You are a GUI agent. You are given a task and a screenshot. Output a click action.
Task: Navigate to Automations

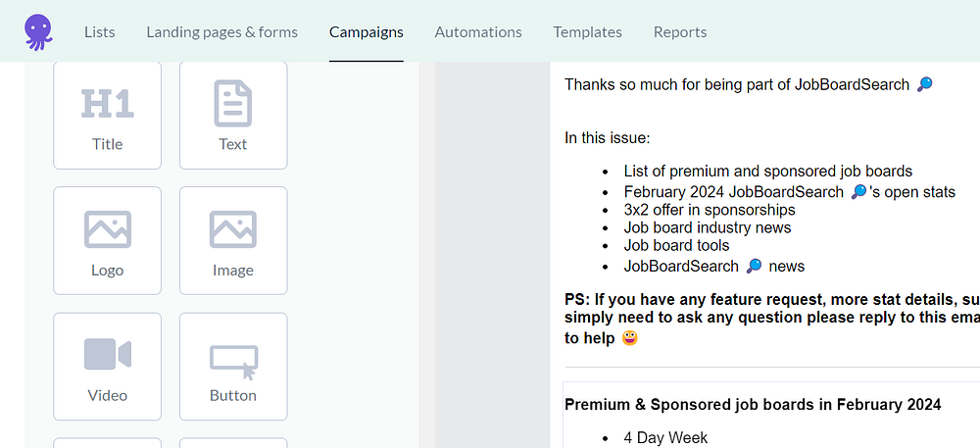click(x=478, y=31)
